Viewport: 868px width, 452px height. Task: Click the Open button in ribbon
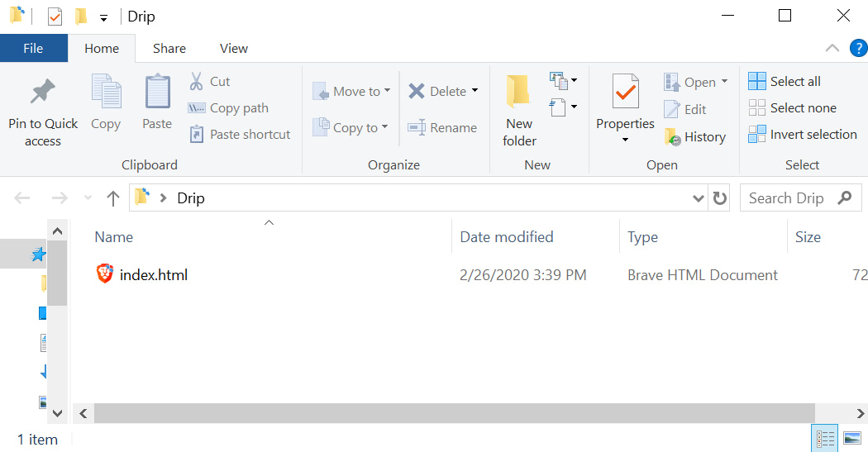pyautogui.click(x=689, y=83)
